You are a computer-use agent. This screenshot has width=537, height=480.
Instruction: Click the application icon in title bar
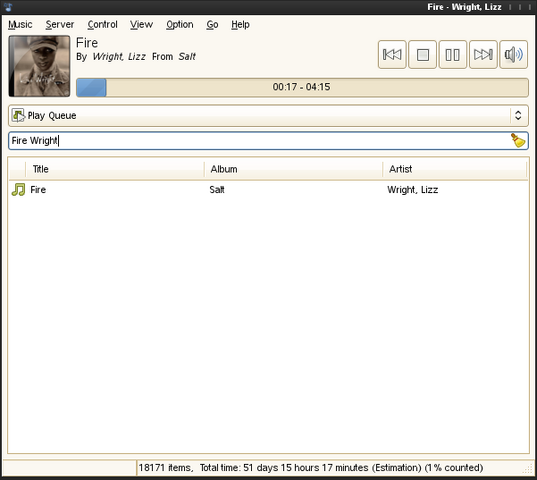tap(9, 7)
